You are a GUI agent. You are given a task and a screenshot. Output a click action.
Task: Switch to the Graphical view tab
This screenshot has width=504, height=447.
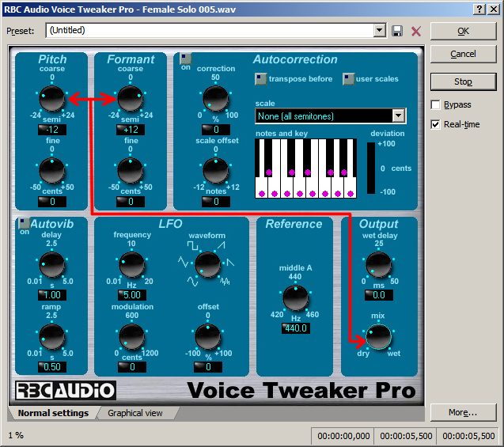135,413
